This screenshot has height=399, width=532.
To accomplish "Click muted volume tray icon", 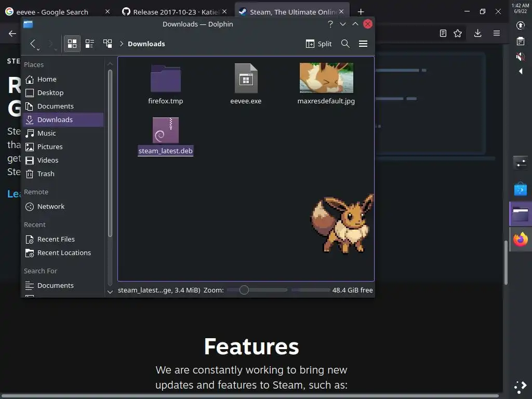I will [x=521, y=56].
